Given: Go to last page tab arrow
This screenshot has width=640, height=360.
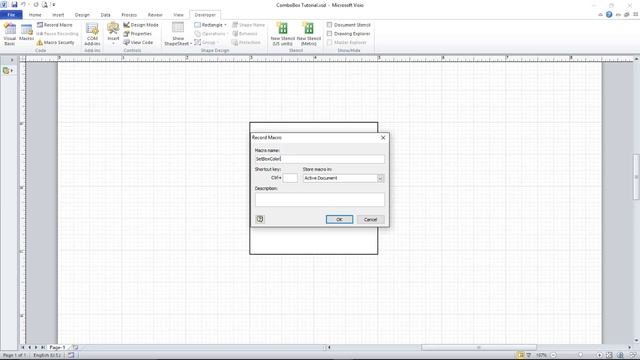Looking at the screenshot, I should coord(42,347).
